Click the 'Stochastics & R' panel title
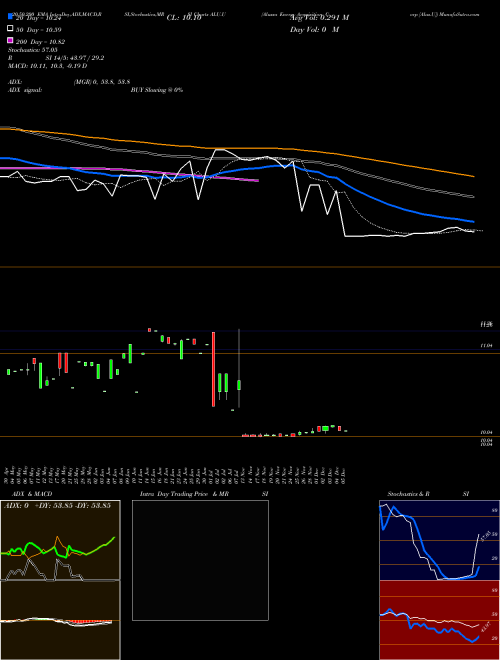This screenshot has width=500, height=660. (408, 494)
